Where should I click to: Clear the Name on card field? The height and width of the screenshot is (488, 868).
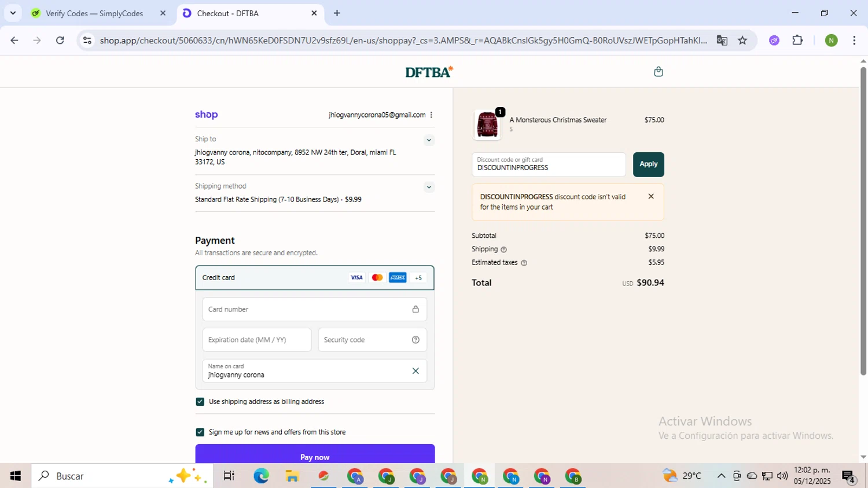click(415, 371)
